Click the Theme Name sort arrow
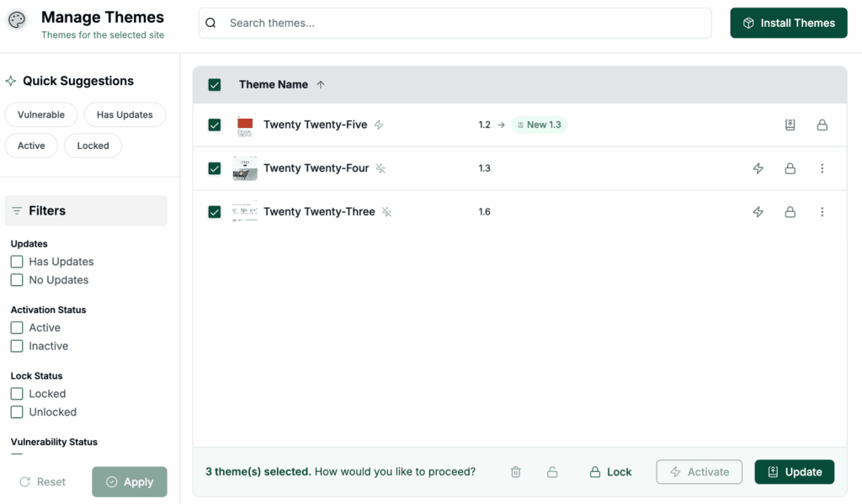The width and height of the screenshot is (862, 504). click(x=321, y=85)
